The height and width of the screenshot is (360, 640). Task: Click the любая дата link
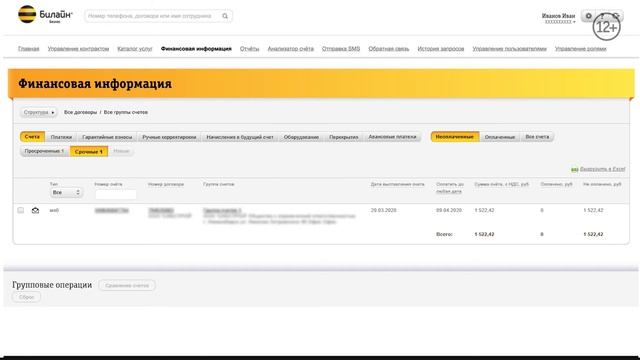[x=449, y=191]
